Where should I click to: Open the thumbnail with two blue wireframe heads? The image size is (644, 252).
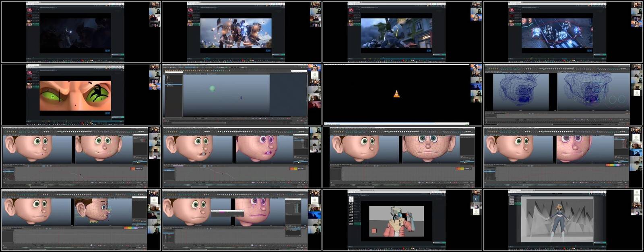[563, 95]
